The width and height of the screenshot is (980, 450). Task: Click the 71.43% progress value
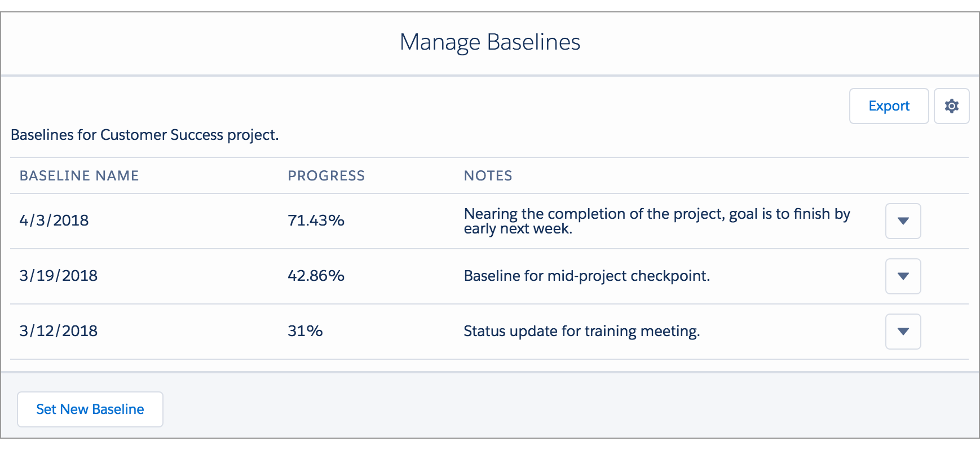click(x=316, y=220)
